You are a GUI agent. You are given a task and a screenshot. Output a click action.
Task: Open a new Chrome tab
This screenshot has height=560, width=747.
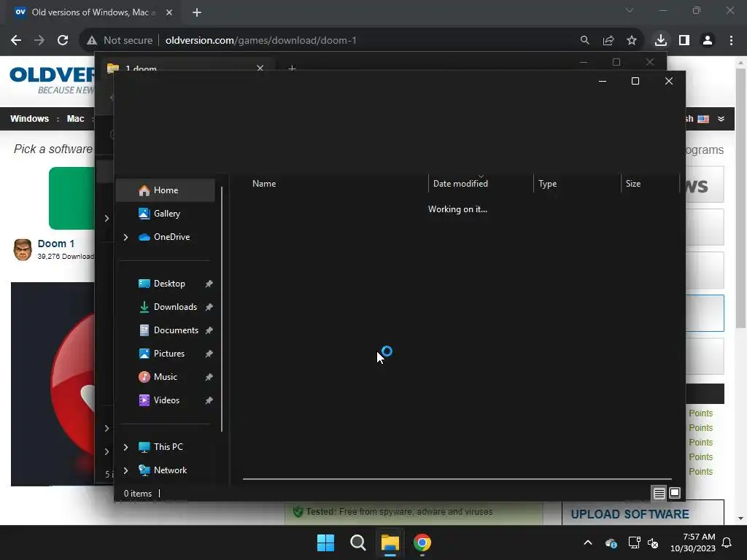pos(197,12)
